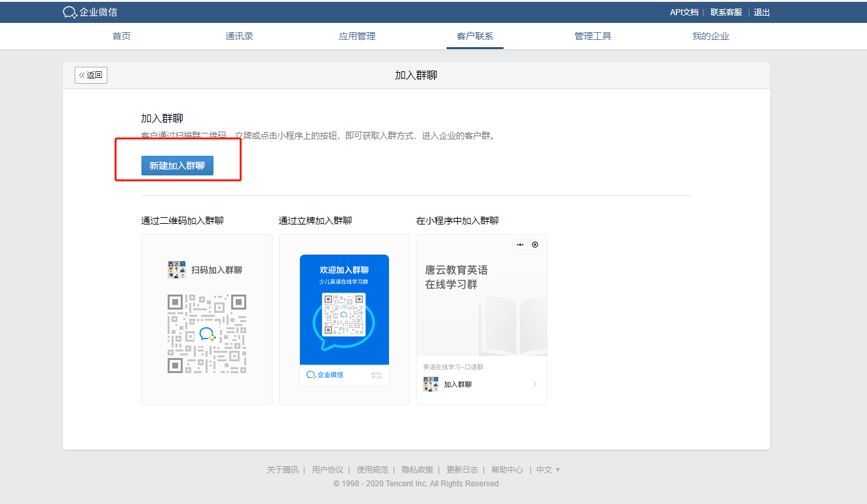Click the group avatar icon beside 加入群聊 row

click(430, 384)
